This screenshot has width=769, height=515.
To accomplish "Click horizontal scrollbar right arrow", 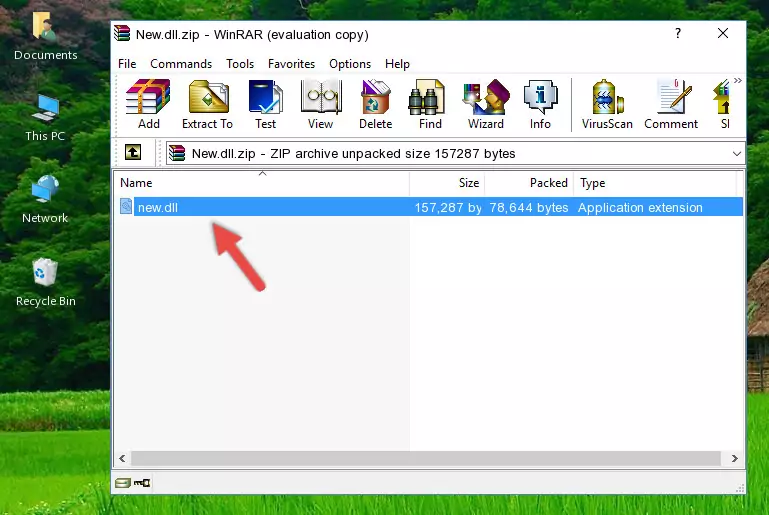I will [x=734, y=459].
